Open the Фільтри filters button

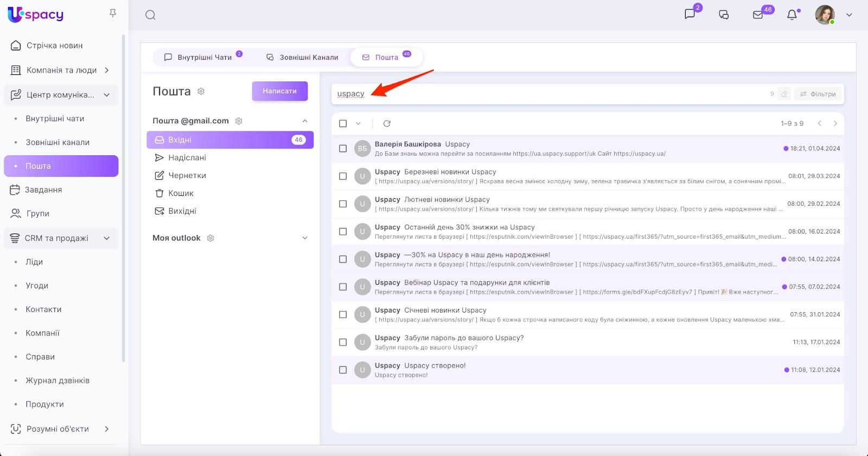click(x=818, y=94)
